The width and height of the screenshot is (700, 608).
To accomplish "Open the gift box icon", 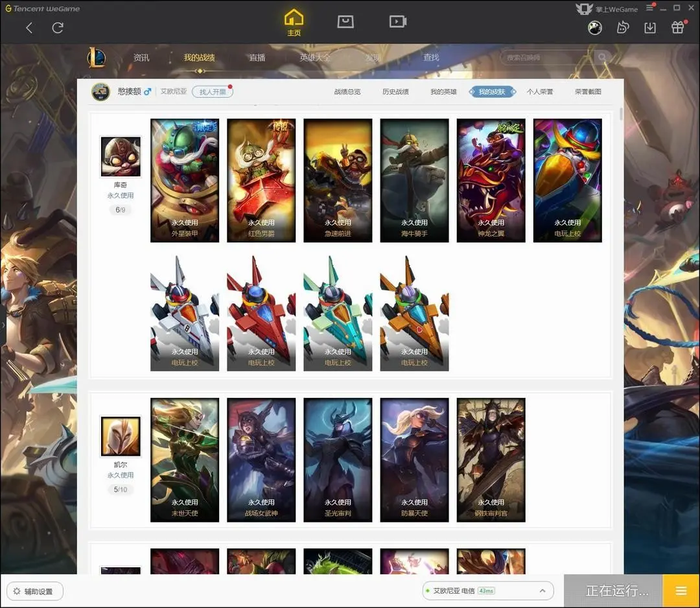I will click(x=678, y=28).
